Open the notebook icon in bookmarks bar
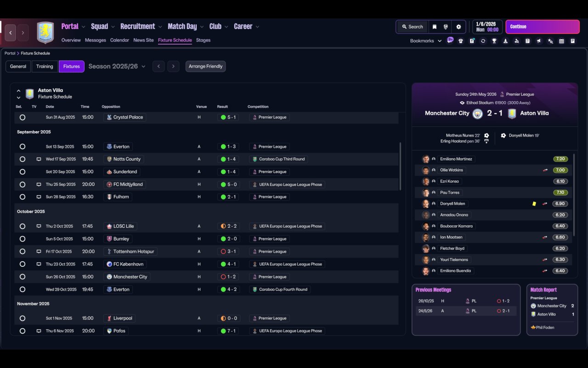The width and height of the screenshot is (588, 368). (x=573, y=41)
